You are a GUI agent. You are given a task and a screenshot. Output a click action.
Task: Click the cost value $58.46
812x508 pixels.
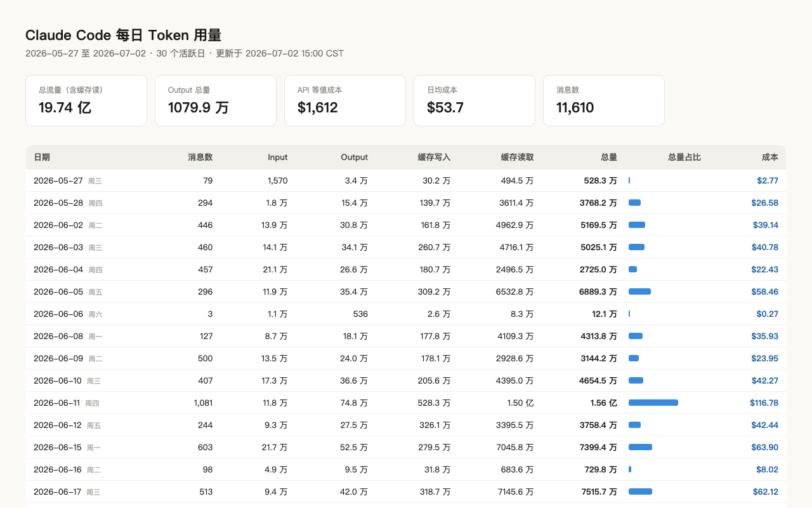click(765, 291)
